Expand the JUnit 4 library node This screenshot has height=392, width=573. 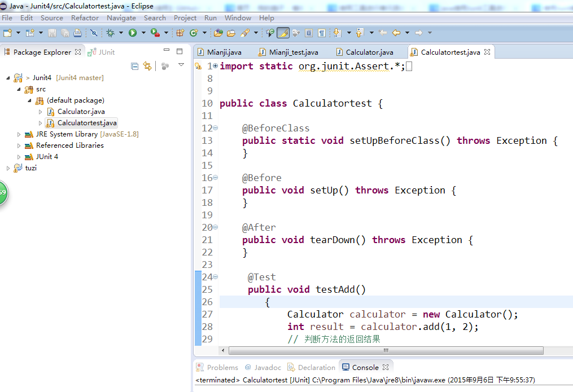point(19,157)
